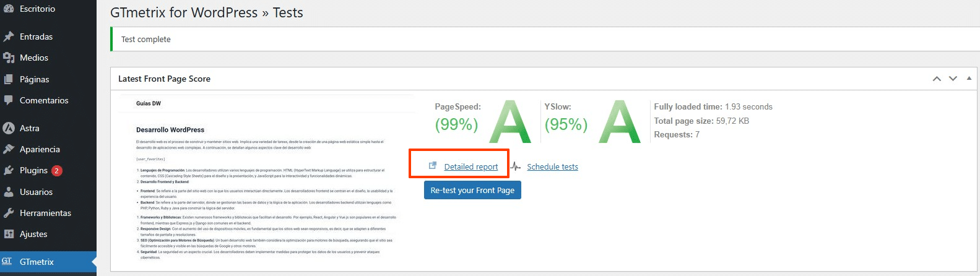Click the Comentarios speech bubble icon
980x276 pixels.
tap(9, 100)
